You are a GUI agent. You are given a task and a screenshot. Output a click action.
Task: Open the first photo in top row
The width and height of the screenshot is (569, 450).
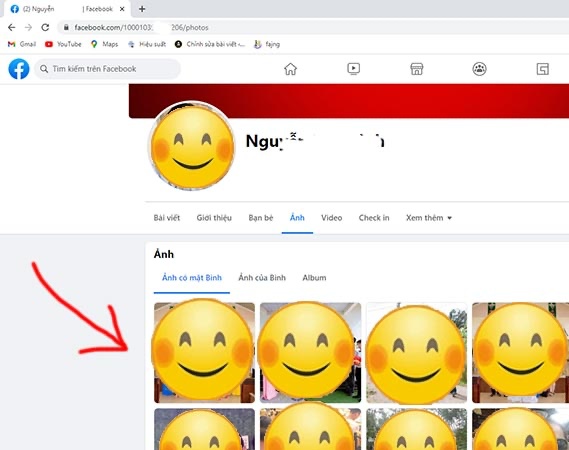pyautogui.click(x=204, y=352)
